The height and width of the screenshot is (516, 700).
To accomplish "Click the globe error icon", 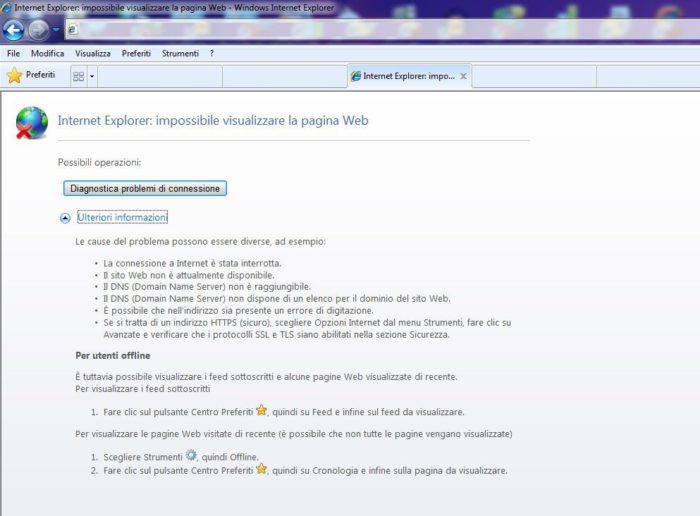I will click(x=31, y=123).
